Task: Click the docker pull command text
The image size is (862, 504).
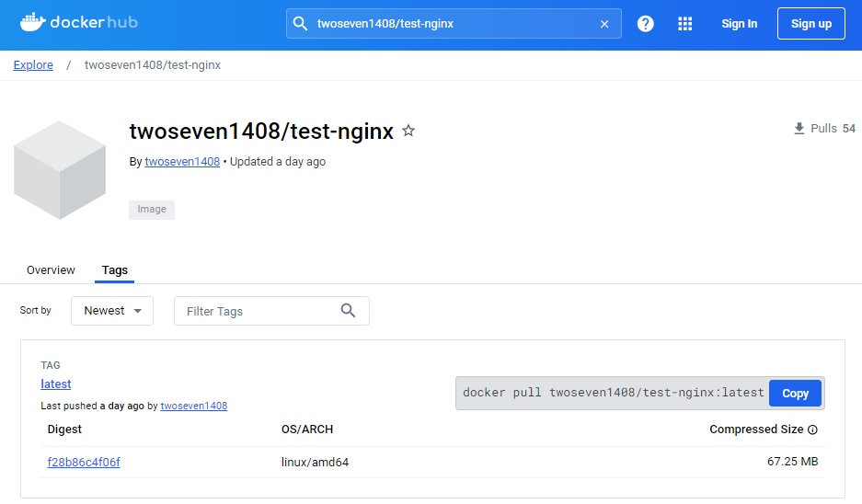Action: click(613, 393)
